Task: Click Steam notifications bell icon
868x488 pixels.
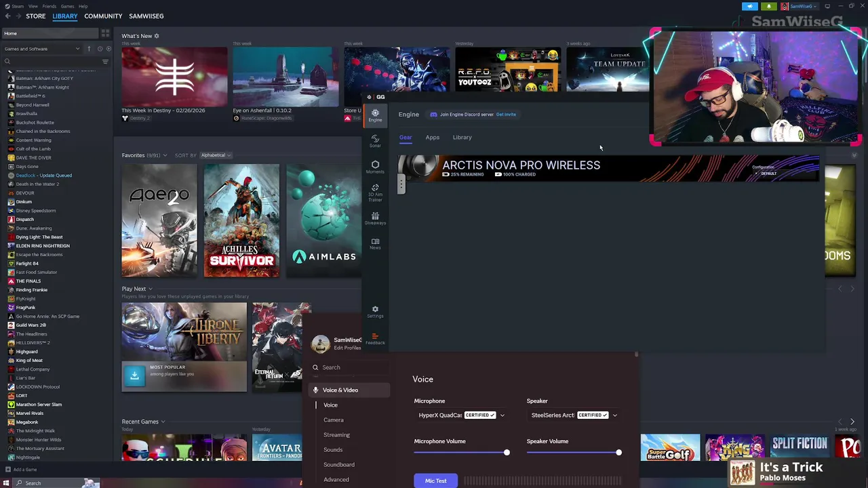Action: click(x=769, y=6)
